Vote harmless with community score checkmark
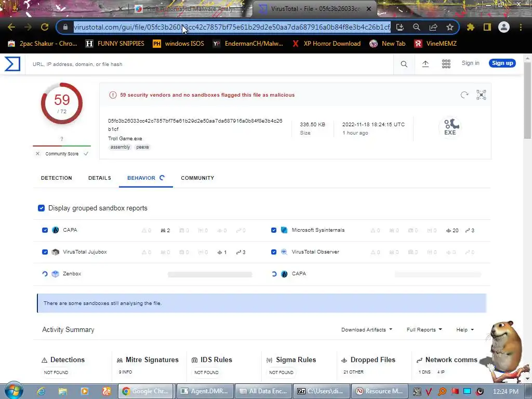This screenshot has width=532, height=399. (x=86, y=154)
